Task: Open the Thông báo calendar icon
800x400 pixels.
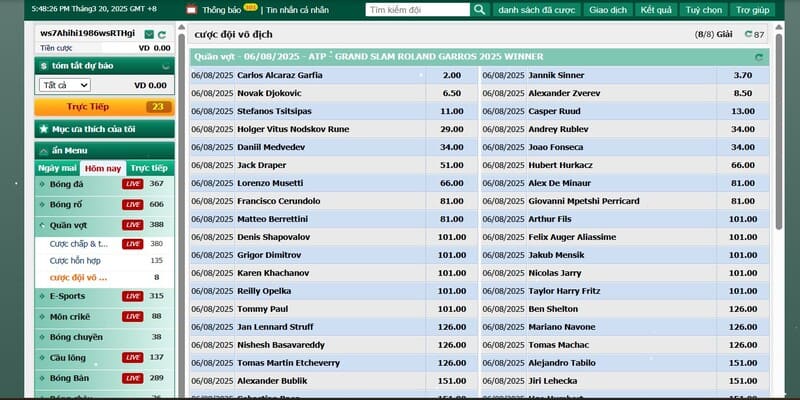Action: (x=191, y=9)
